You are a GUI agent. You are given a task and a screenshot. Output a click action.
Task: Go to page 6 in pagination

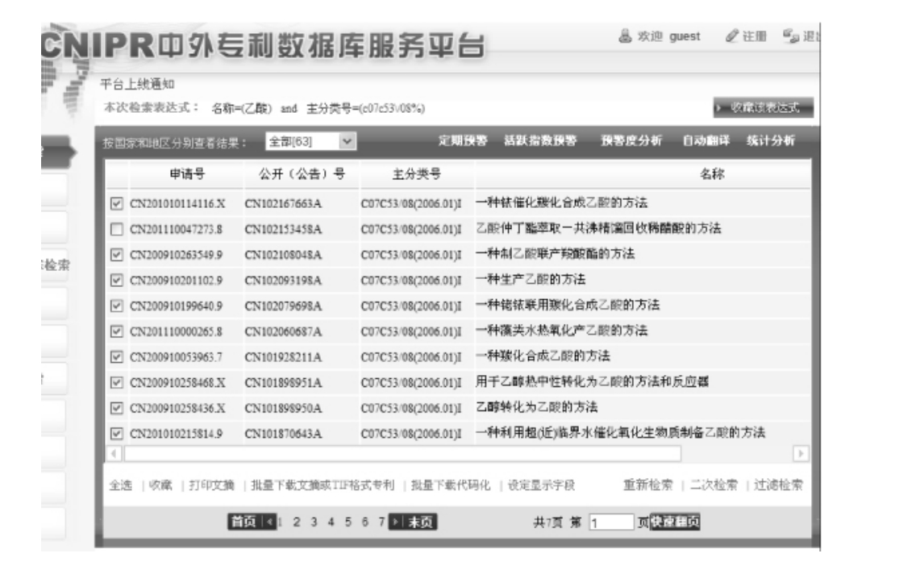tap(365, 522)
